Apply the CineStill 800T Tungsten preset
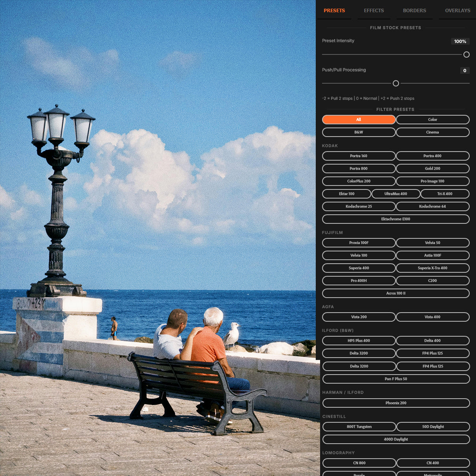The height and width of the screenshot is (476, 476). (x=359, y=426)
